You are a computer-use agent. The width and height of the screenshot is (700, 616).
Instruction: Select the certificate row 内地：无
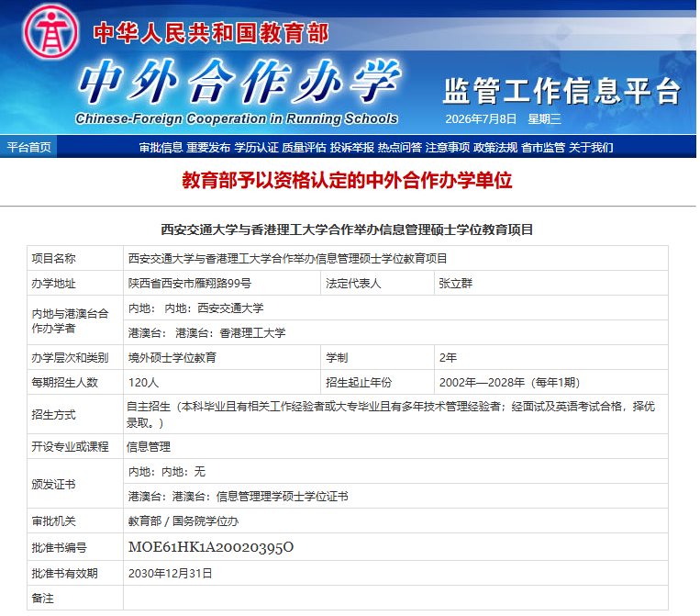point(395,471)
